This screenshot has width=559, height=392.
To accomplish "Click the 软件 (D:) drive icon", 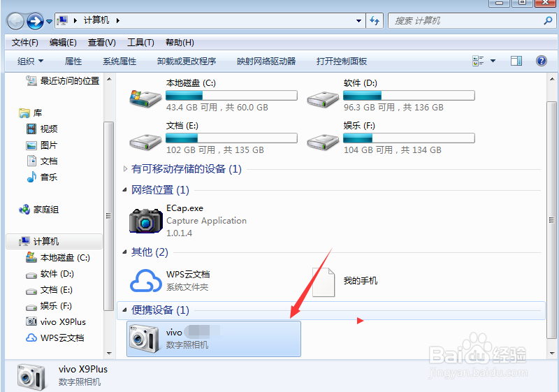I will (x=323, y=99).
